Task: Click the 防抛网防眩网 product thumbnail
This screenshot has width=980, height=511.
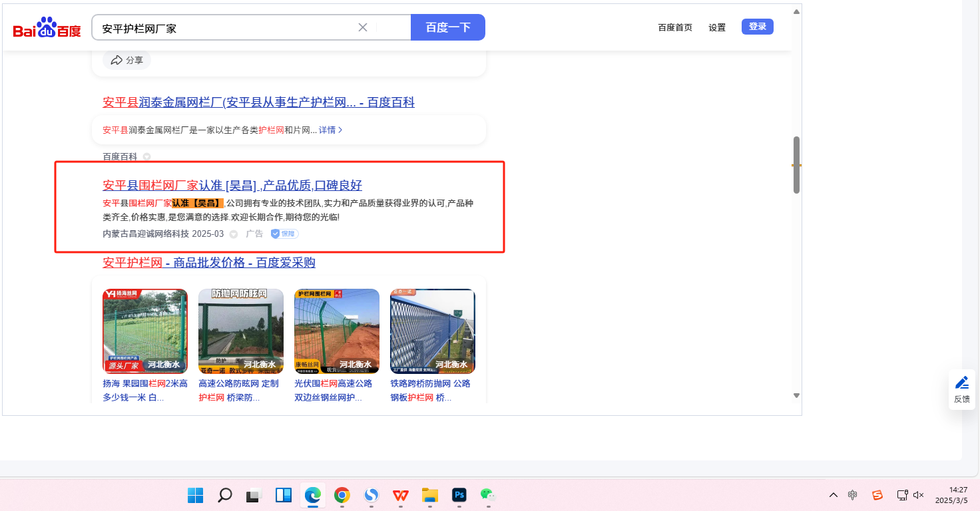Action: pyautogui.click(x=240, y=331)
